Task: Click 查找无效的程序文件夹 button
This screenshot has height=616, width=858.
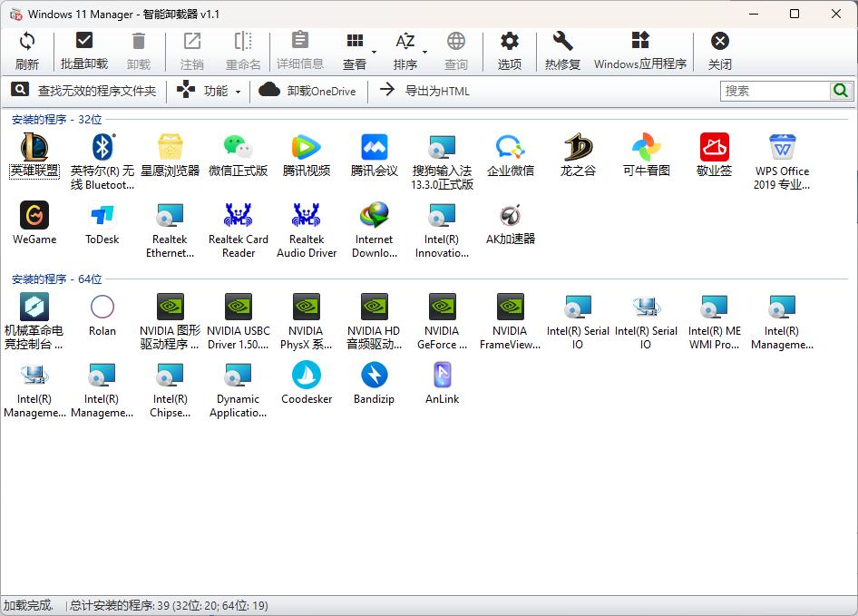Action: coord(84,91)
